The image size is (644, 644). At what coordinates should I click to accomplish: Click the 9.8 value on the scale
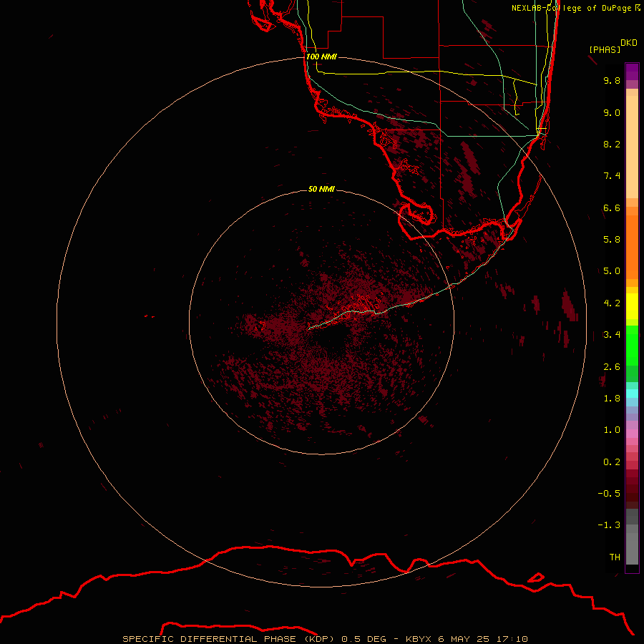(x=612, y=80)
